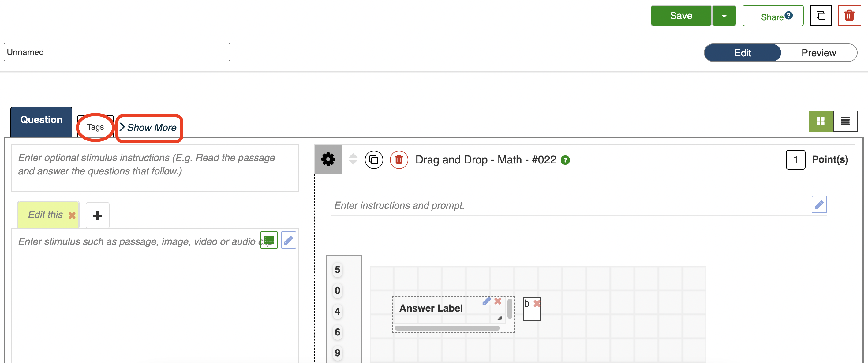Click the red trash icon beside Drag and Drop title
Viewport: 868px width, 363px height.
pos(398,159)
